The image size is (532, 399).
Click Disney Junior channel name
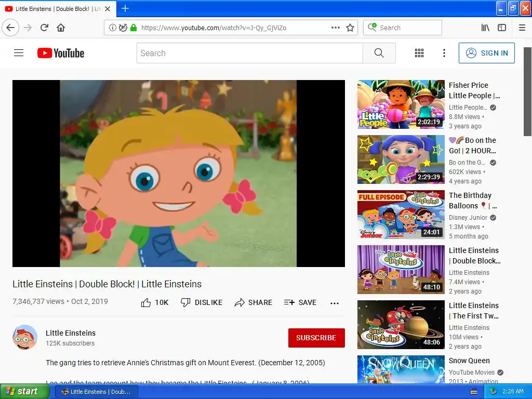pos(468,218)
